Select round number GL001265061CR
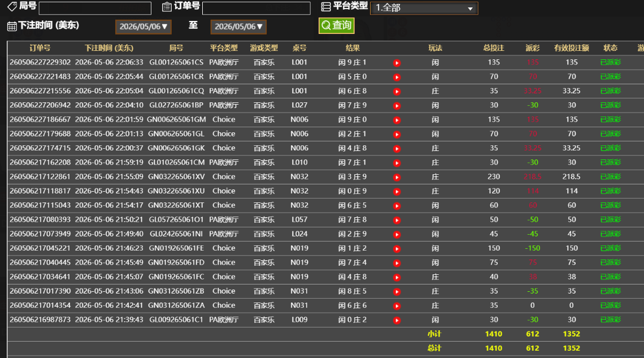 [x=176, y=77]
